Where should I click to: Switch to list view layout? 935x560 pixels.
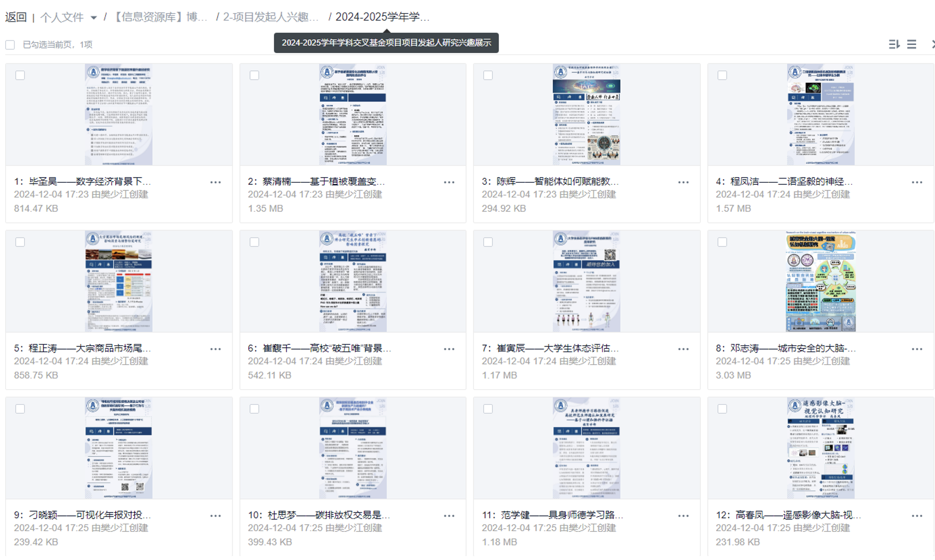pos(912,44)
